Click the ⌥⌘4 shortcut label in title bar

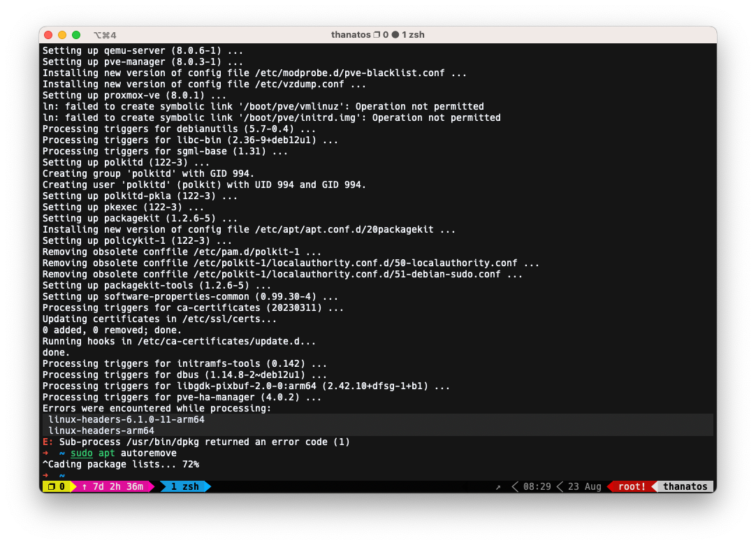(x=105, y=35)
